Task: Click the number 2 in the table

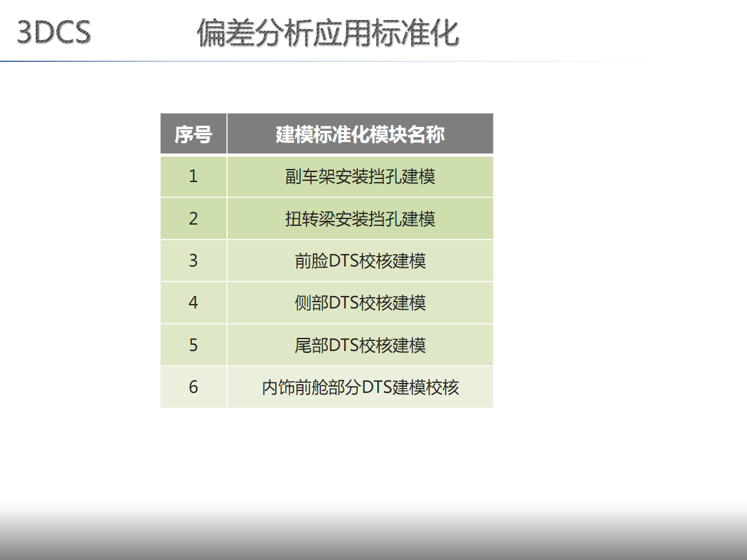Action: tap(193, 218)
